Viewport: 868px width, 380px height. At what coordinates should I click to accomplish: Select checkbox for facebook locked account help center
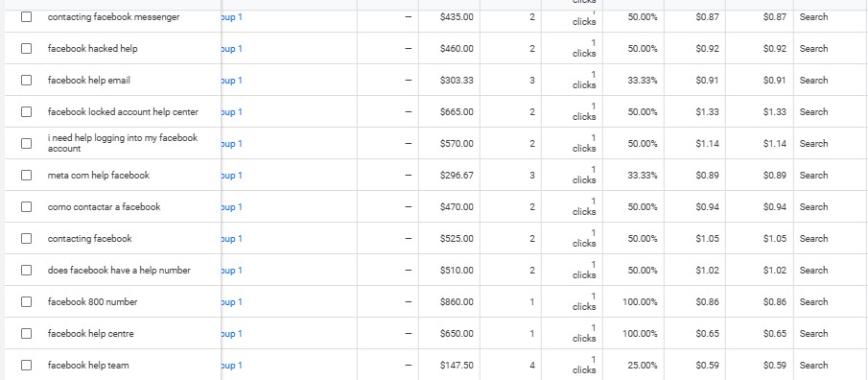point(27,111)
